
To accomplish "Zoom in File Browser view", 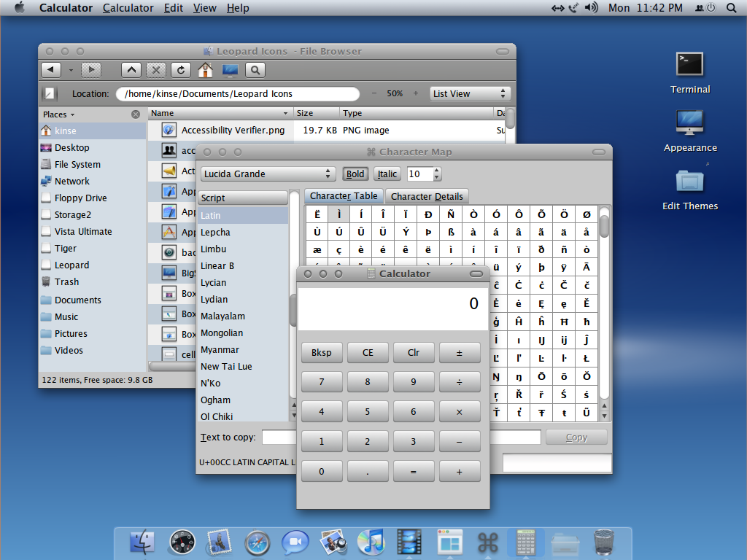I will (x=415, y=93).
